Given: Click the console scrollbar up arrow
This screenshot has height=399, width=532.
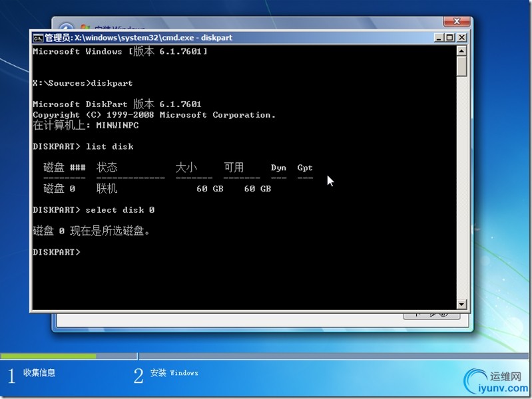Looking at the screenshot, I should pyautogui.click(x=461, y=51).
